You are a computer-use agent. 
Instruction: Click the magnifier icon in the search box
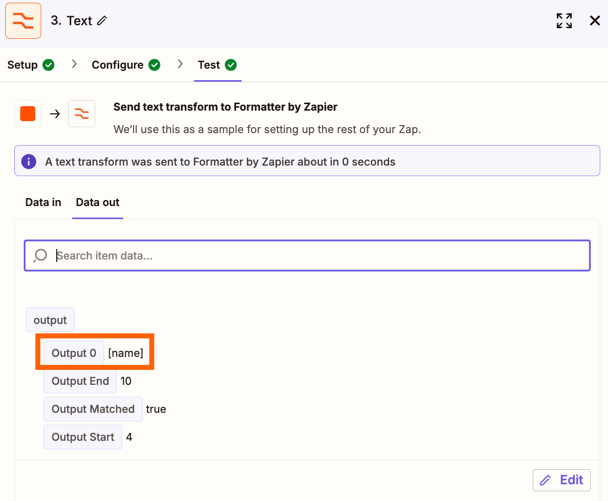coord(40,255)
